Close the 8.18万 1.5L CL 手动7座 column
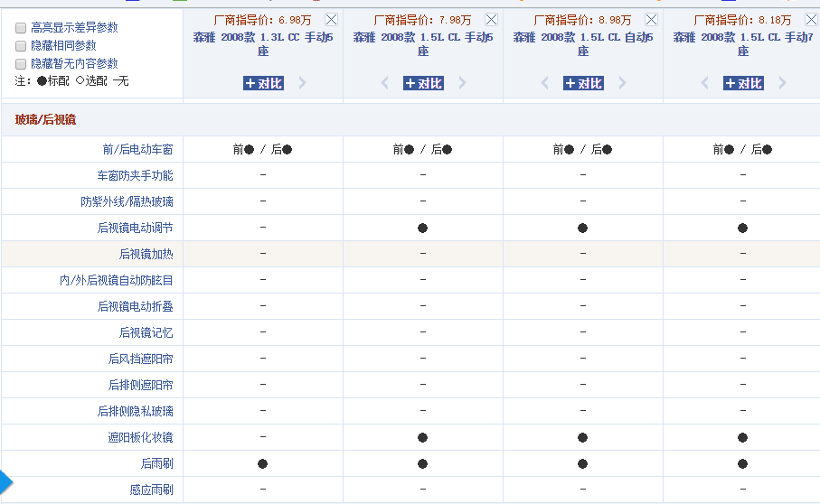820x504 pixels. tap(811, 20)
